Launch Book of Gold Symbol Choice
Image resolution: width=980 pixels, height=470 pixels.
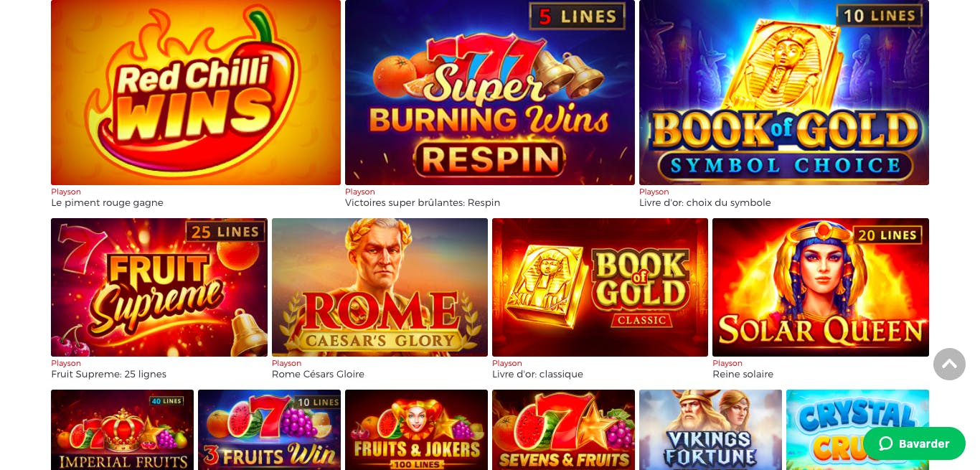tap(784, 93)
